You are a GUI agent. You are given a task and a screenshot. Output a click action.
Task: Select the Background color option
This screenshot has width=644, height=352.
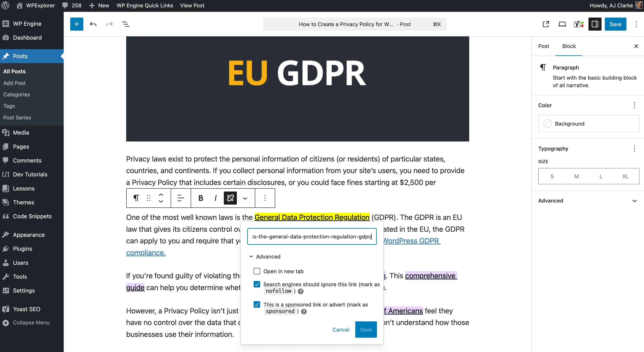(x=588, y=124)
